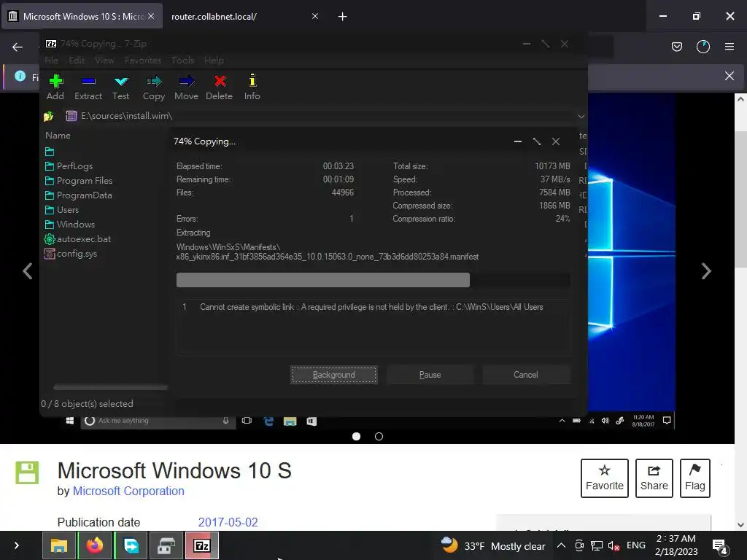
Task: Show previous screenshot in carousel
Action: 28,271
